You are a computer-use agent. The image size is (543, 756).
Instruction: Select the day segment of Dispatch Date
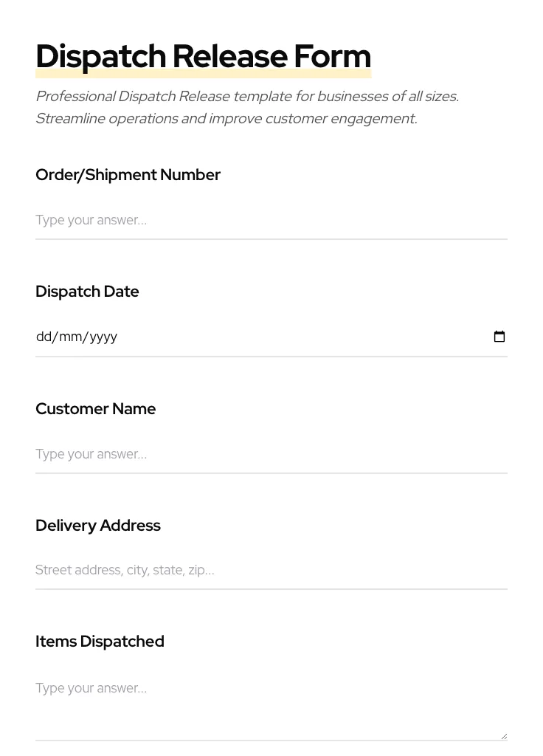coord(44,337)
